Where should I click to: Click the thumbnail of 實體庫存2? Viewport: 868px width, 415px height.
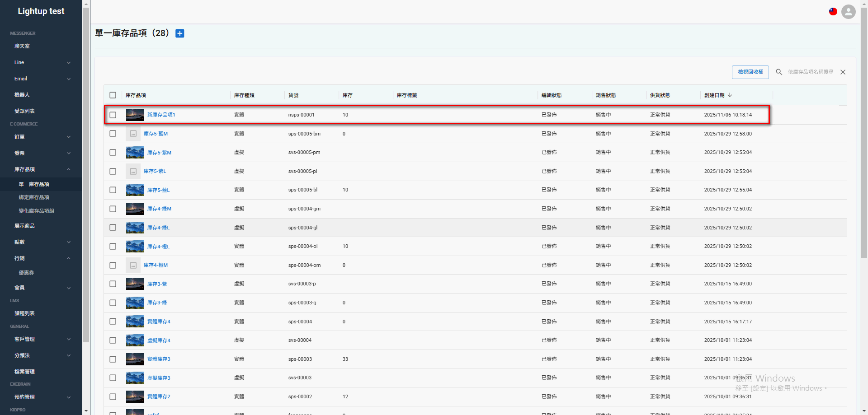pyautogui.click(x=135, y=396)
